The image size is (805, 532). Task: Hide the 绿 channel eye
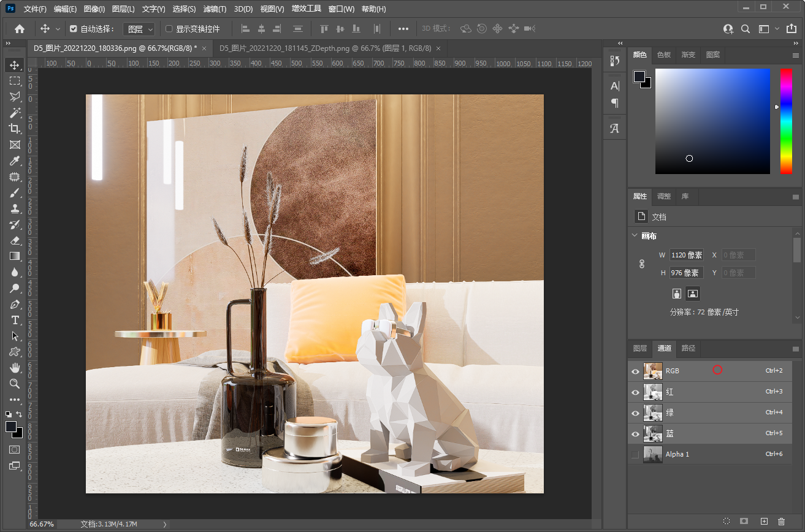coord(635,413)
